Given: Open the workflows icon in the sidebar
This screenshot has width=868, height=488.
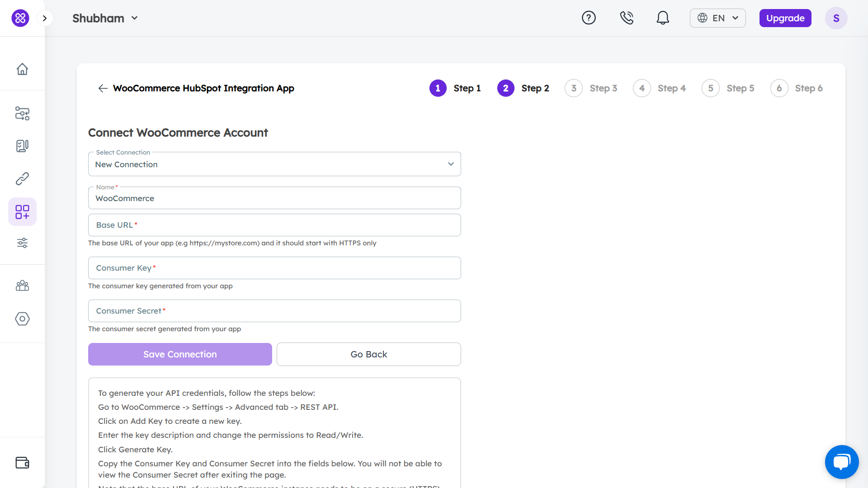Looking at the screenshot, I should point(22,113).
